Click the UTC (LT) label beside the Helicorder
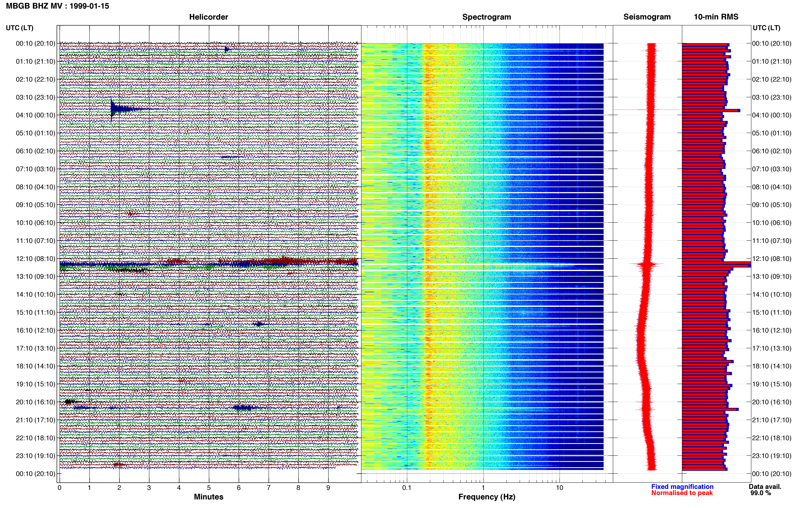The image size is (812, 508). (20, 28)
